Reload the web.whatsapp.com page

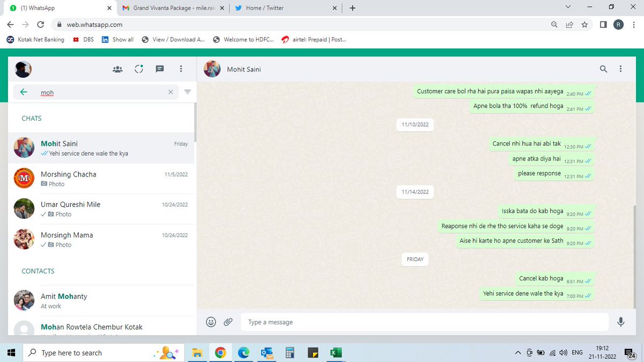point(40,25)
